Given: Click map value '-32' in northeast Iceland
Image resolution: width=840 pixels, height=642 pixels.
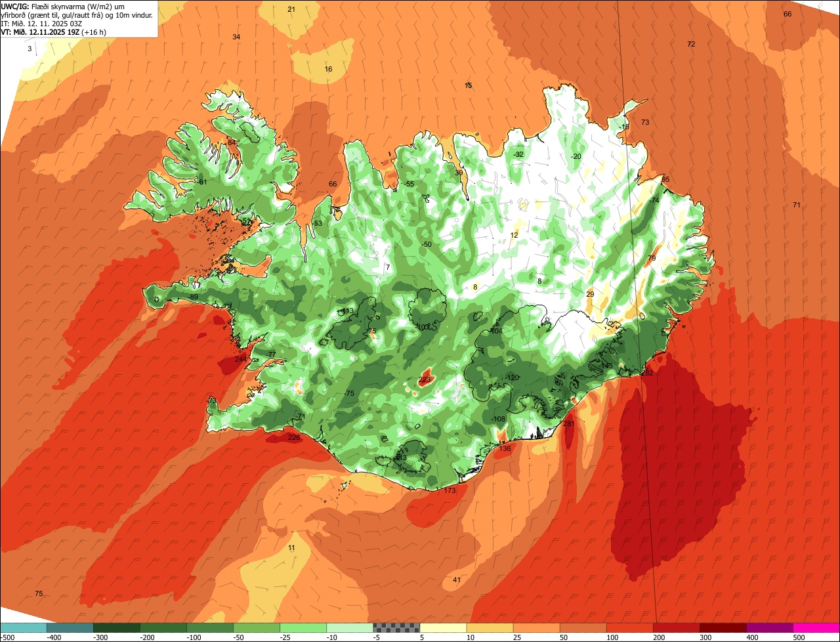Looking at the screenshot, I should pyautogui.click(x=518, y=154).
